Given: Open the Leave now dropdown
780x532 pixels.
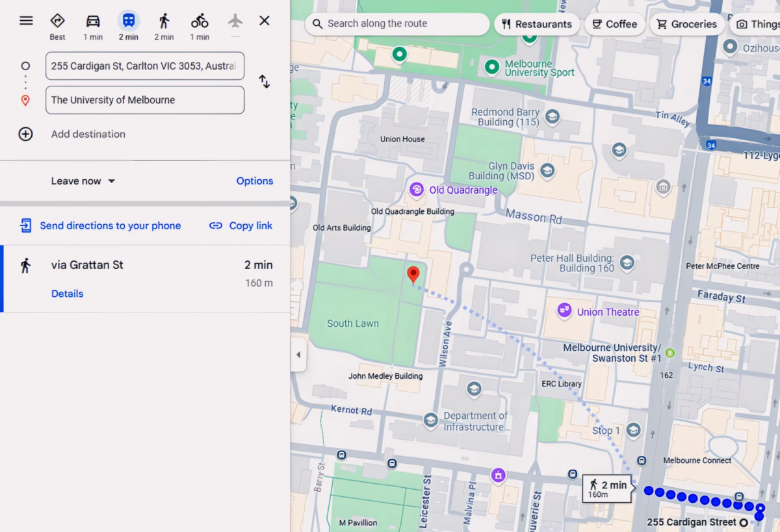Looking at the screenshot, I should (x=83, y=181).
